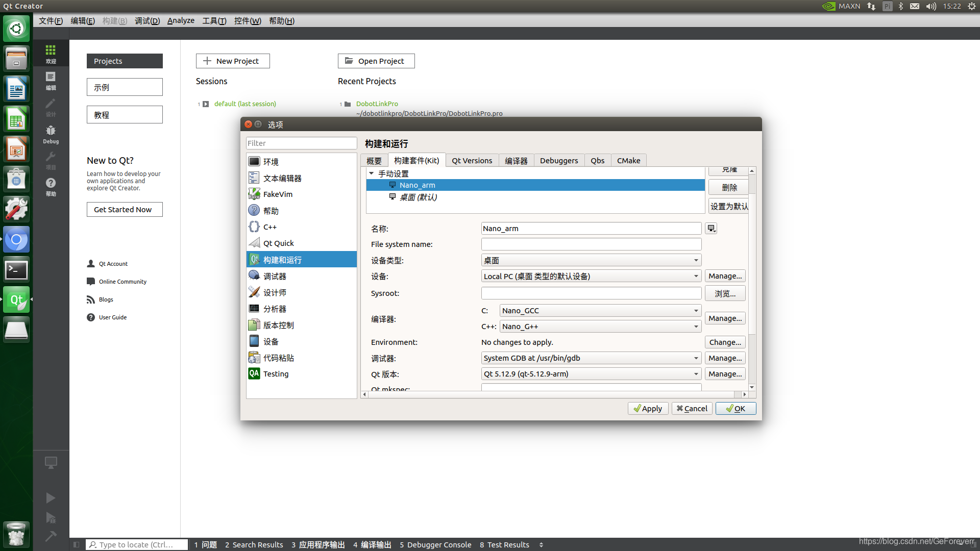This screenshot has width=980, height=551.
Task: Select the 版本控制 options category
Action: 302,325
